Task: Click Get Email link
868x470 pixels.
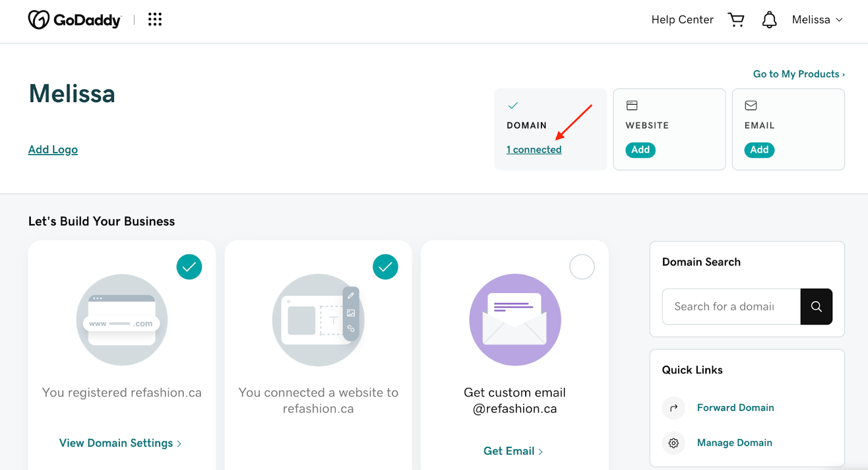Action: 513,452
